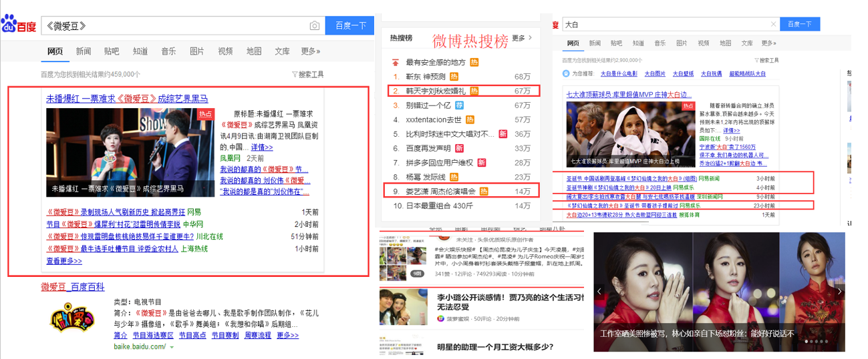
Task: Open 节目《微爱豆》爆犀利"村花" link
Action: tap(114, 224)
